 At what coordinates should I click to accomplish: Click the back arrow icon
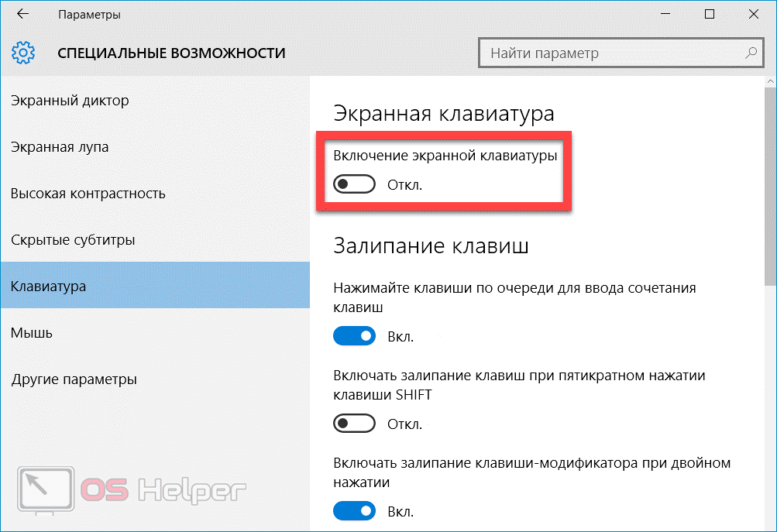click(23, 15)
